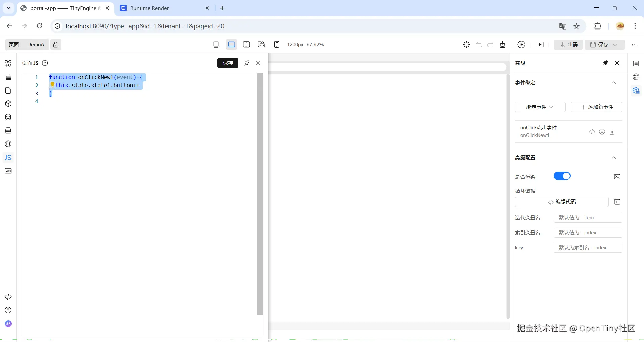The height and width of the screenshot is (342, 644).
Task: Collapse the 高级配置 section
Action: (x=614, y=158)
